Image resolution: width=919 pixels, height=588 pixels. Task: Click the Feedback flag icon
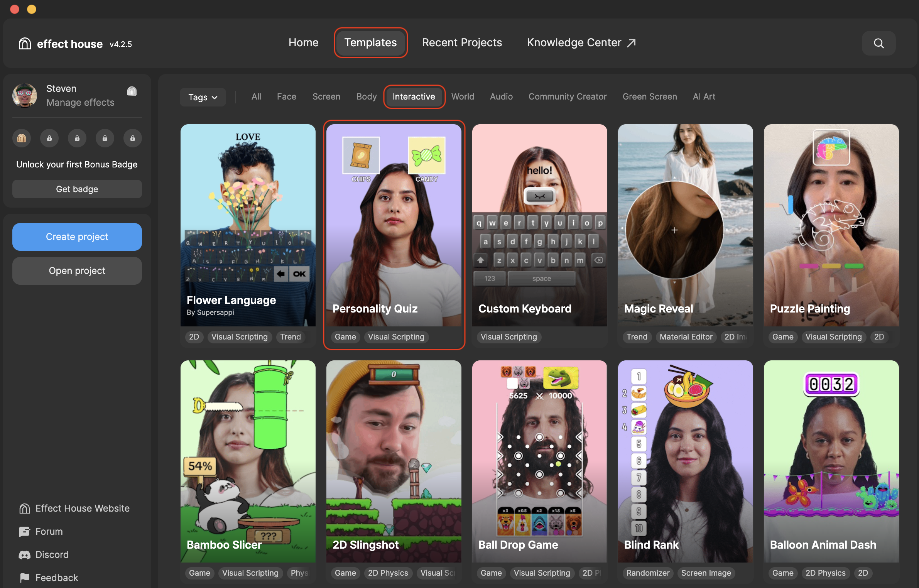tap(25, 578)
